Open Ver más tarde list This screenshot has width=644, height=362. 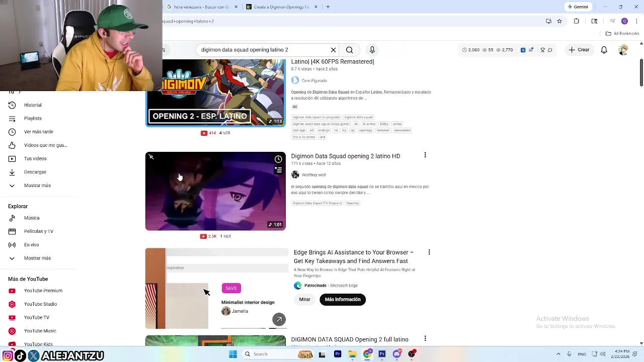coord(39,132)
